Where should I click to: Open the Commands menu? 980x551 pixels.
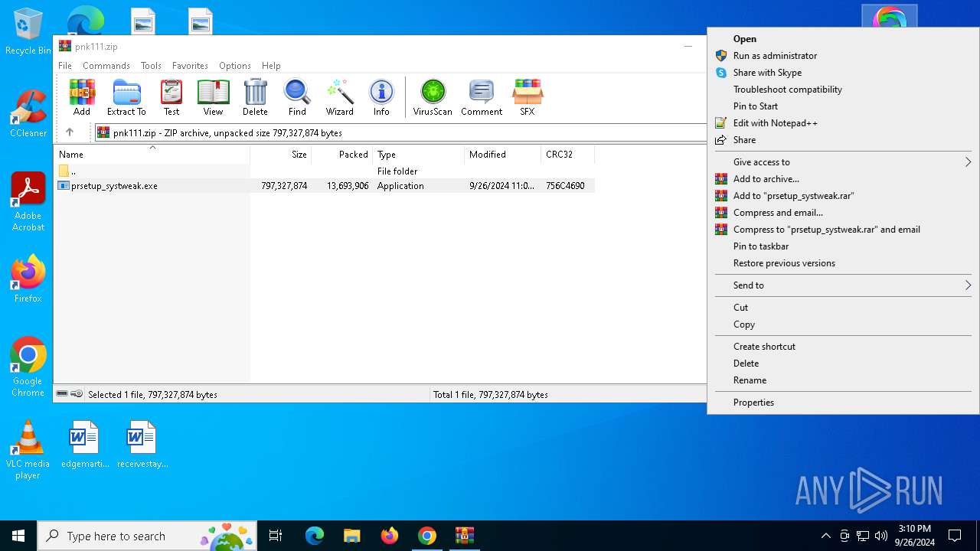[x=106, y=66]
